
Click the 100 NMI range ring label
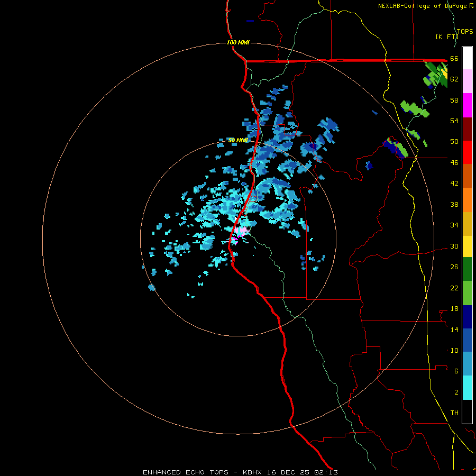pyautogui.click(x=238, y=42)
